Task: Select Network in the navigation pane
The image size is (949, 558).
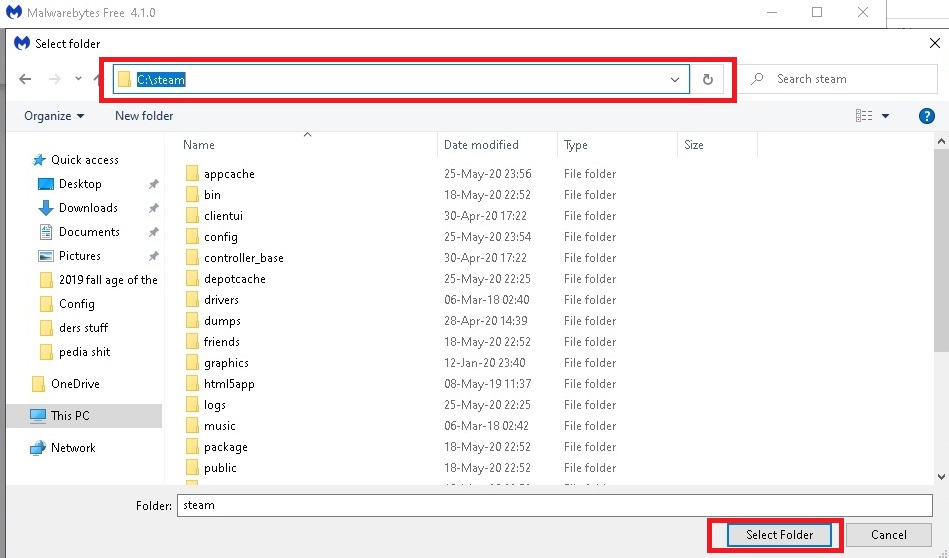Action: point(62,448)
